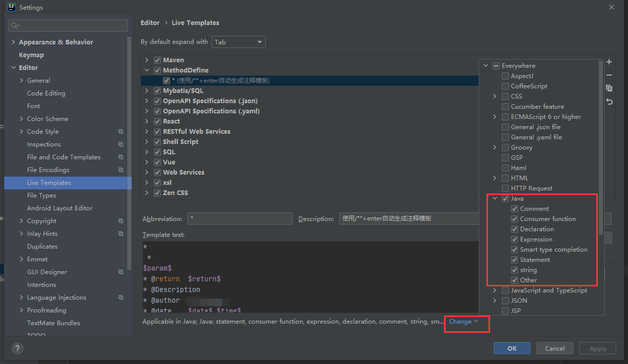628x364 pixels.
Task: Open the Copyright settings page
Action: point(42,221)
